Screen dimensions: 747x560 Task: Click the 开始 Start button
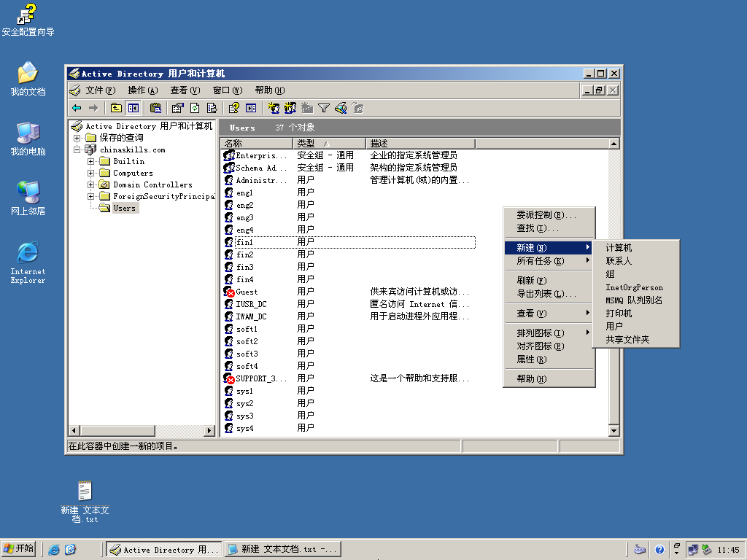[19, 549]
